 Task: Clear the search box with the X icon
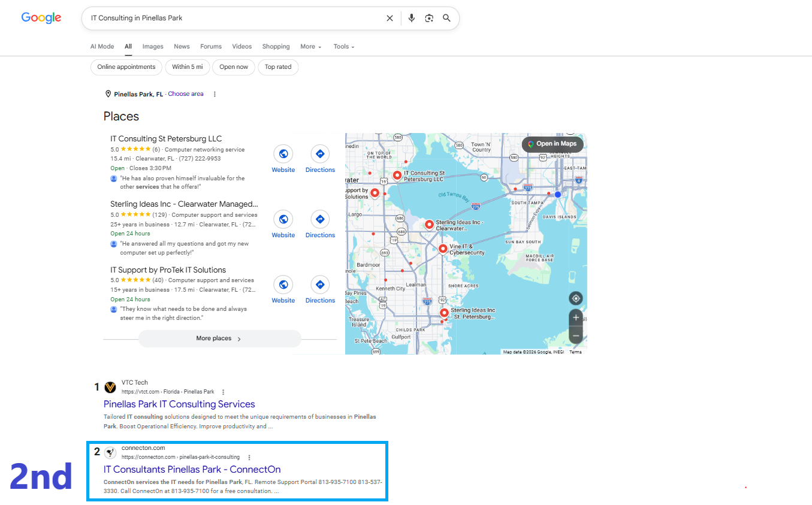coord(390,18)
